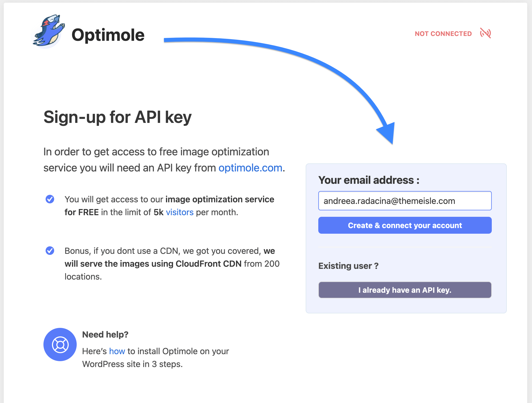Click the 'CloudFront CDN' bold text

pos(208,264)
